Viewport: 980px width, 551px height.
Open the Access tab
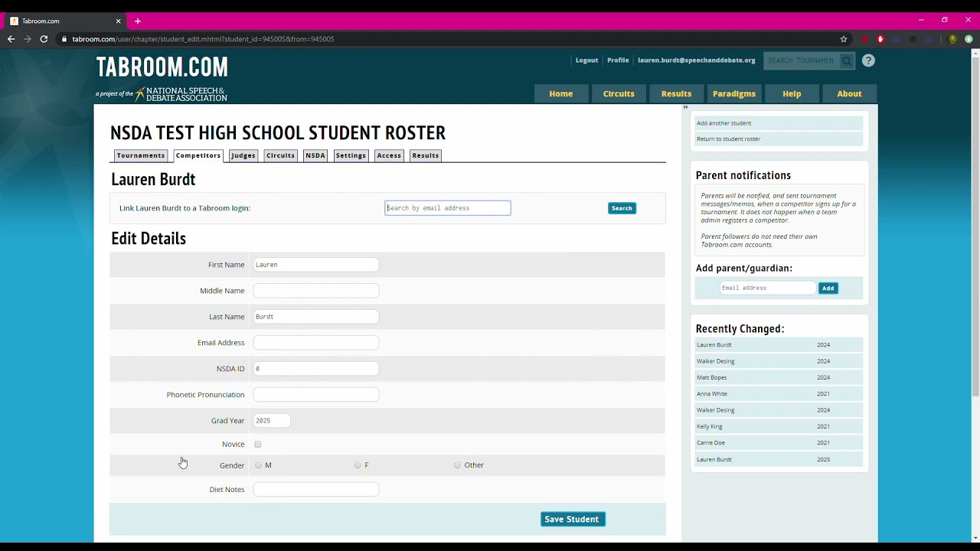point(389,155)
